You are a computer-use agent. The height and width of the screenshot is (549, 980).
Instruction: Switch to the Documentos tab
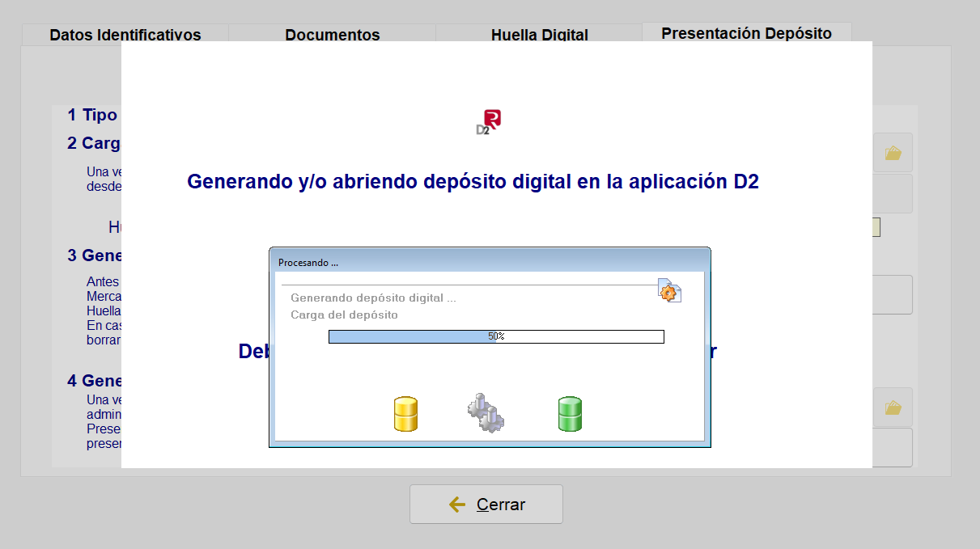[333, 35]
